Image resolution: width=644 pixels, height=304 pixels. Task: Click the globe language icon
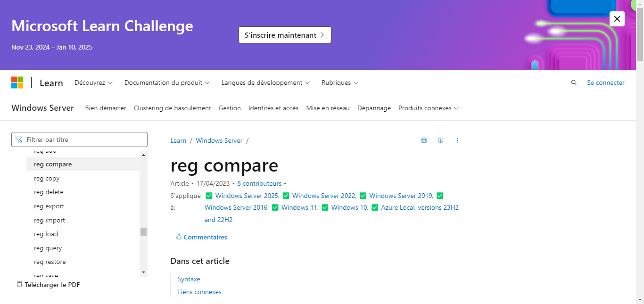pyautogui.click(x=424, y=140)
